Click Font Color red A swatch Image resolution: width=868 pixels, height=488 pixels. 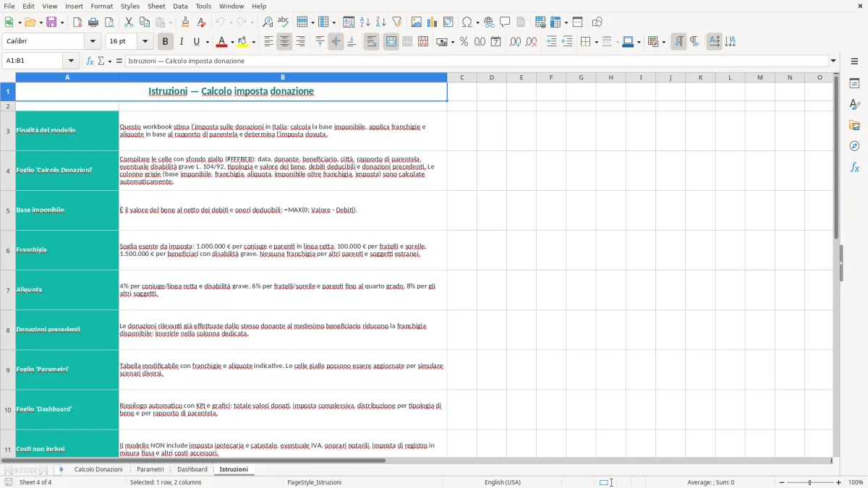(222, 42)
